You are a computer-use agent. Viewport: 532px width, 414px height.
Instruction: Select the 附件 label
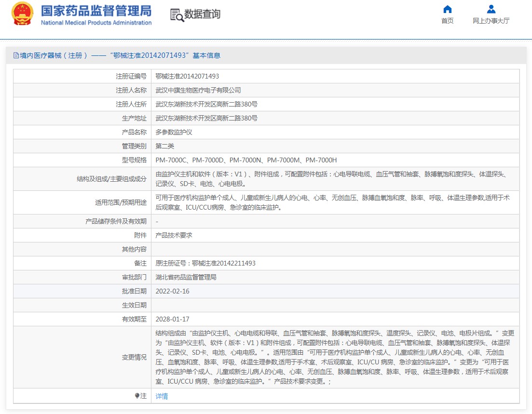pyautogui.click(x=140, y=235)
